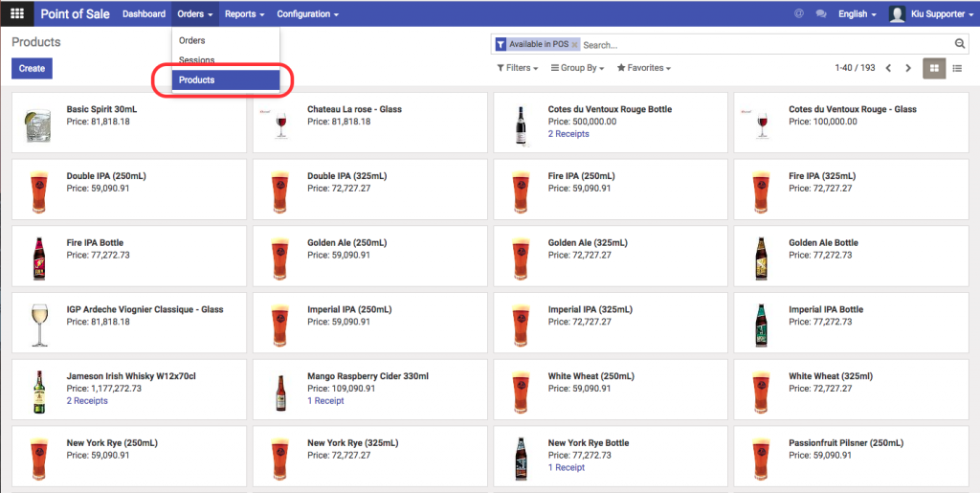Image resolution: width=980 pixels, height=493 pixels.
Task: Open the Cotes du Ventoux Rouge Bottle image
Action: tap(521, 125)
